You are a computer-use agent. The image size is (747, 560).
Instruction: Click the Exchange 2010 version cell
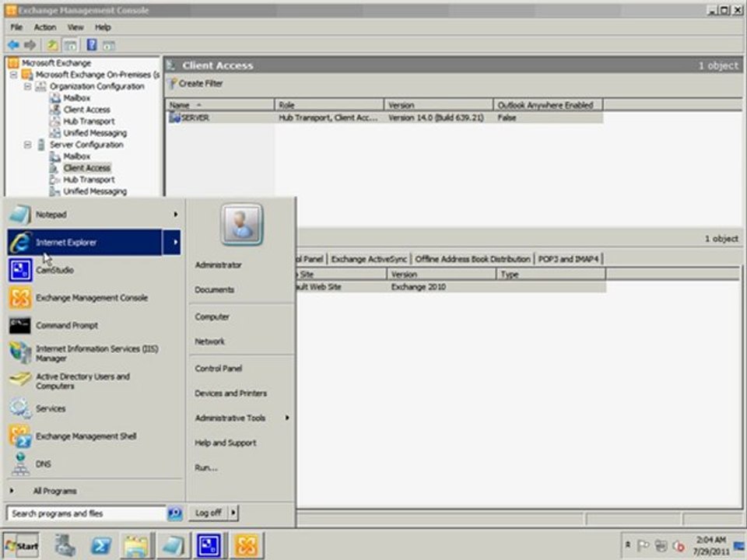[x=419, y=287]
